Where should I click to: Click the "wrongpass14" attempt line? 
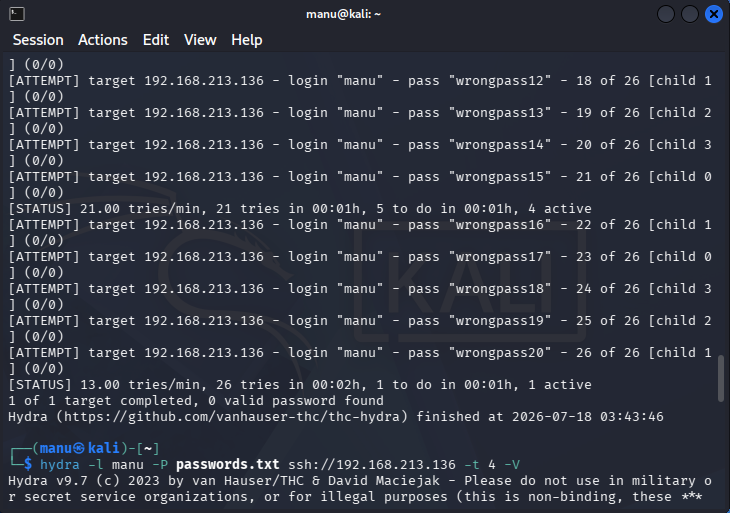click(360, 145)
